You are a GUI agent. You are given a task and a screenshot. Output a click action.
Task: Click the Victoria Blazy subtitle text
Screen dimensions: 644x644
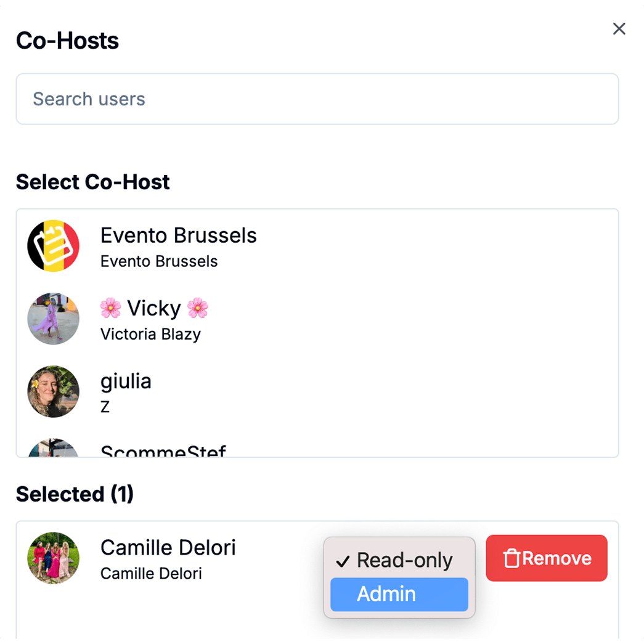point(150,335)
